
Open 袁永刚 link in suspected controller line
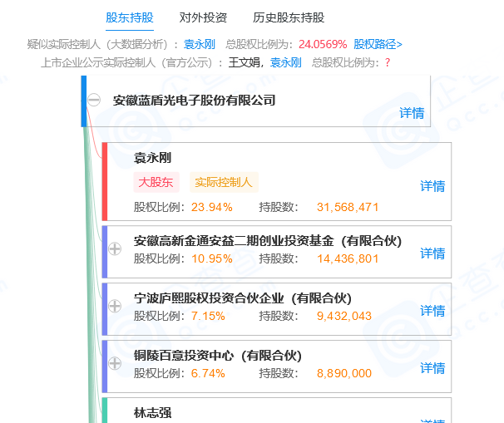pyautogui.click(x=200, y=44)
